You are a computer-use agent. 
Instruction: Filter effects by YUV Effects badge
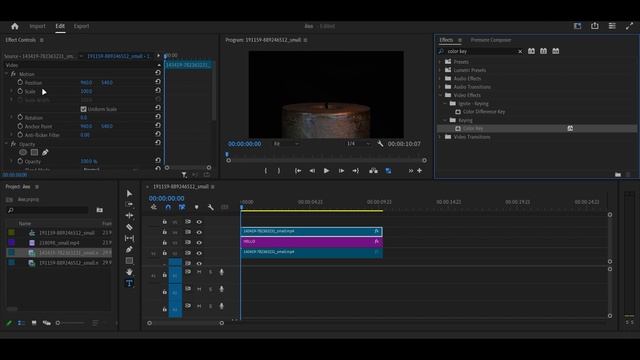(556, 51)
